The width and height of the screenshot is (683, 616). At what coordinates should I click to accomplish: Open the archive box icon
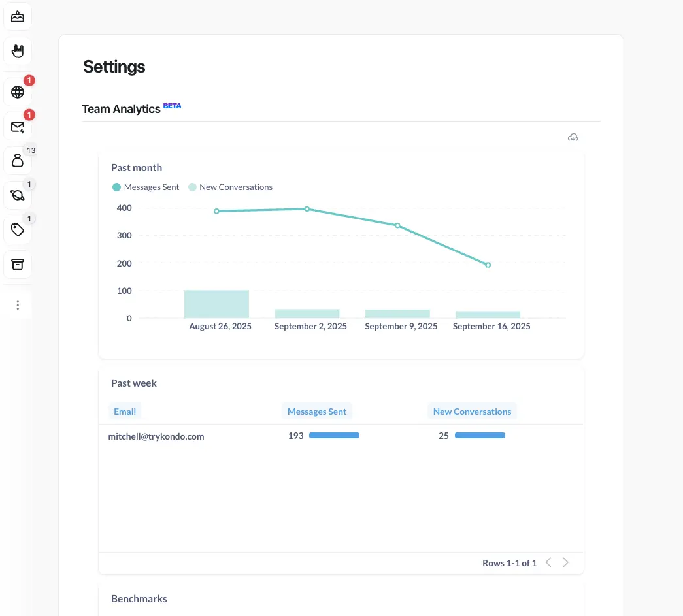coord(18,265)
